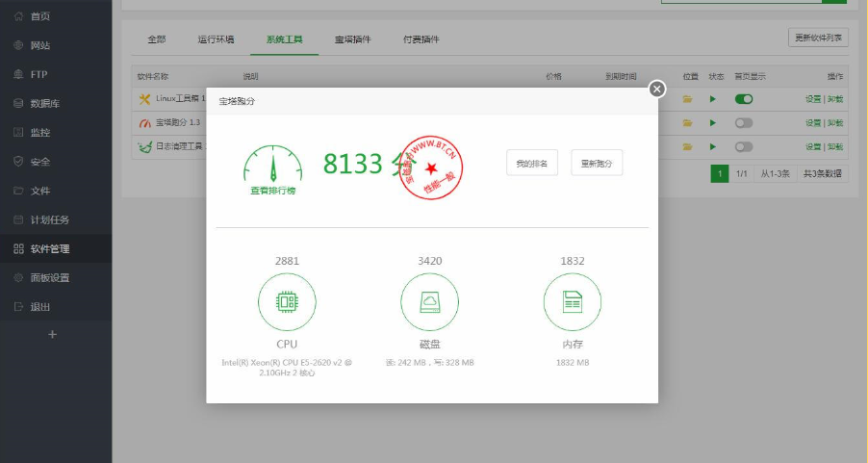Turn off homepage display for Linux工具箱
Image resolution: width=868 pixels, height=463 pixels.
(744, 99)
